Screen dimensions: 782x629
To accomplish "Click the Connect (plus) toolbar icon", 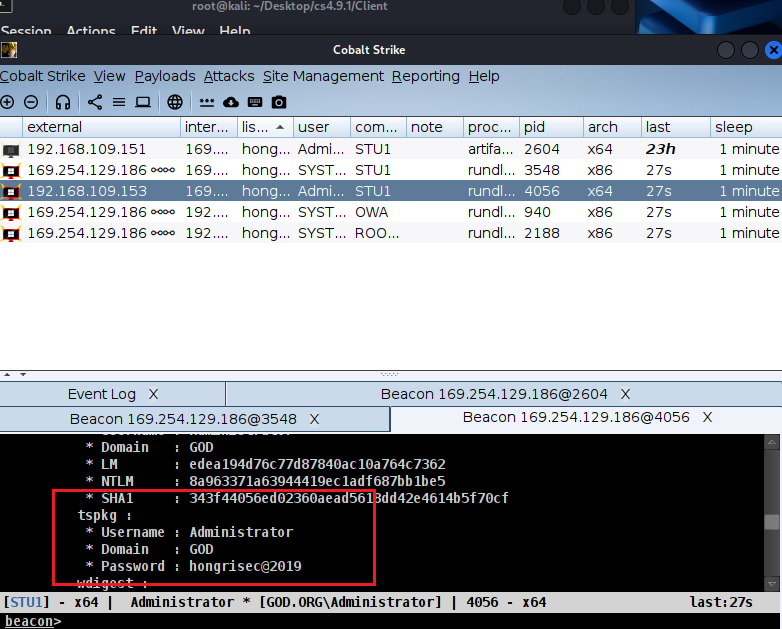I will [x=7, y=102].
